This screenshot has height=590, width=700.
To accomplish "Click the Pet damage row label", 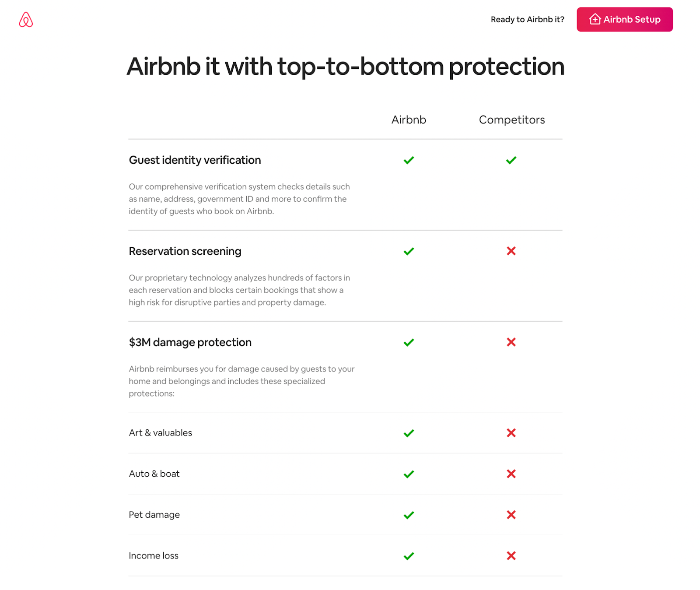I will tap(154, 515).
